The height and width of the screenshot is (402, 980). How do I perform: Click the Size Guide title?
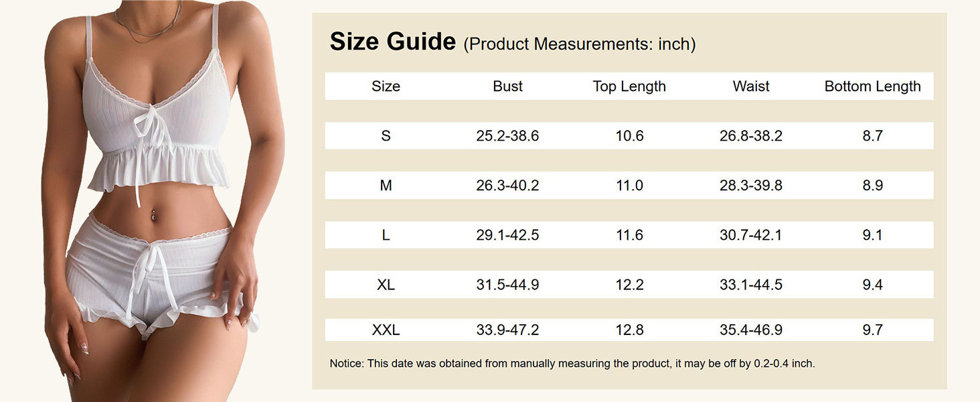[x=393, y=42]
